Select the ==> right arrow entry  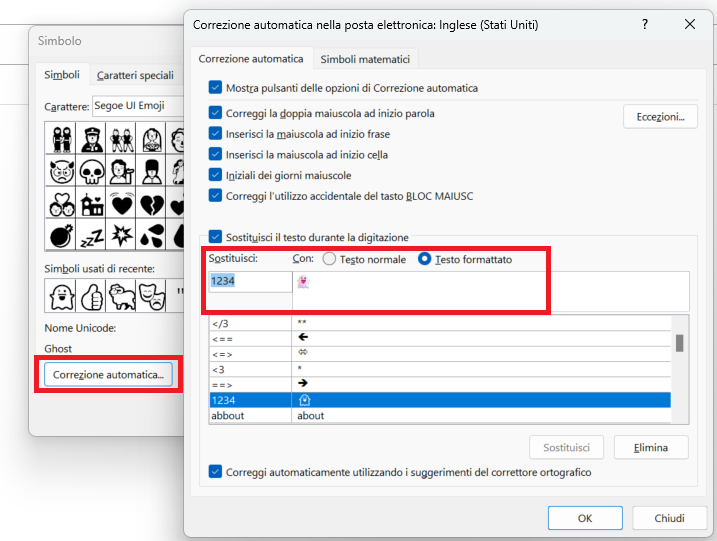[x=440, y=385]
